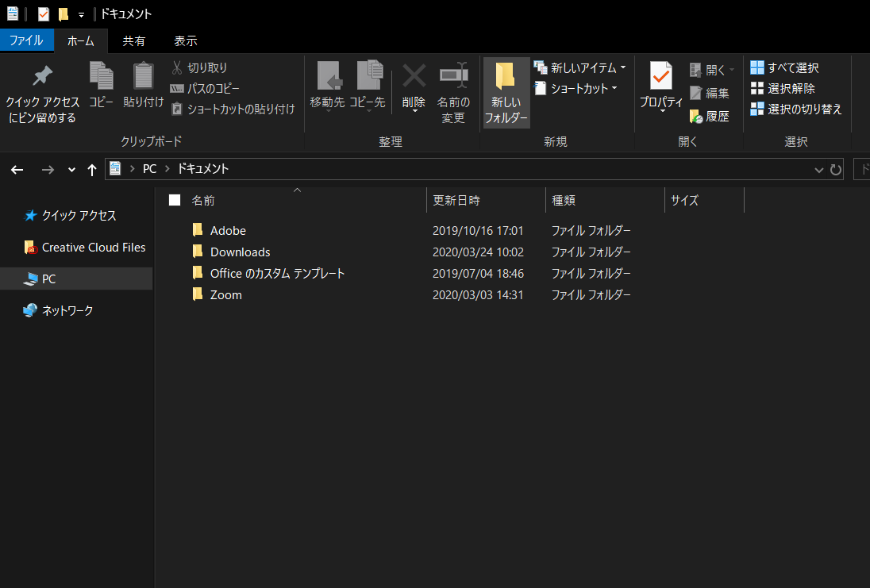The width and height of the screenshot is (870, 588).
Task: Click Paste Shortcut (ショートカットの貼り付け)
Action: (x=233, y=109)
